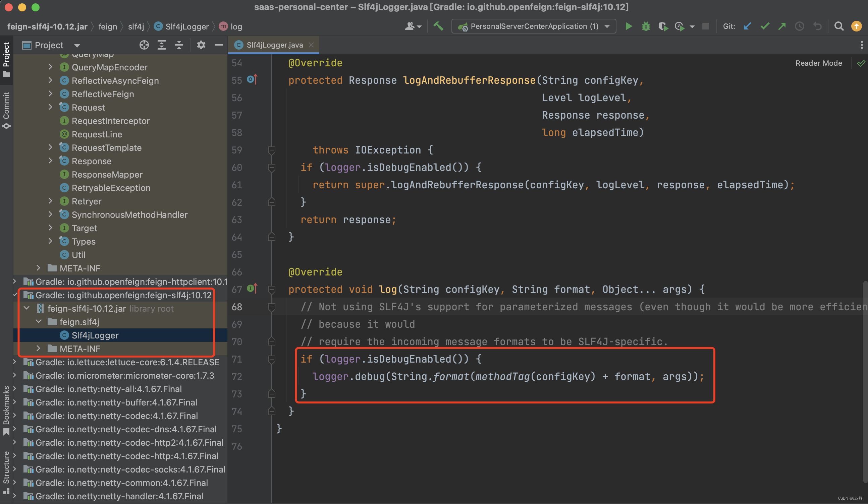Click Expand All in Project panel
This screenshot has width=868, height=504.
click(x=162, y=45)
